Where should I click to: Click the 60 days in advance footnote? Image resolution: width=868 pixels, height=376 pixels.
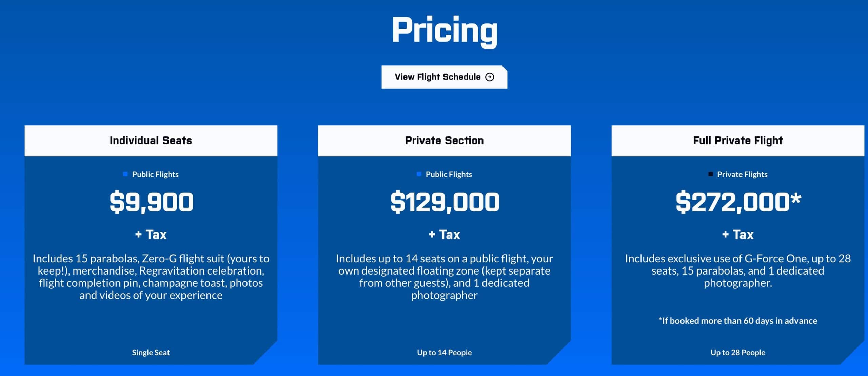738,321
